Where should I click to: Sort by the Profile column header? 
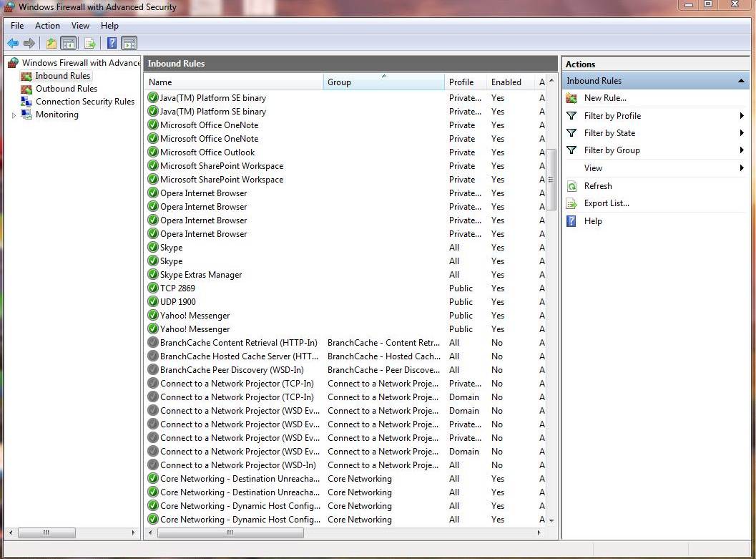coord(466,82)
